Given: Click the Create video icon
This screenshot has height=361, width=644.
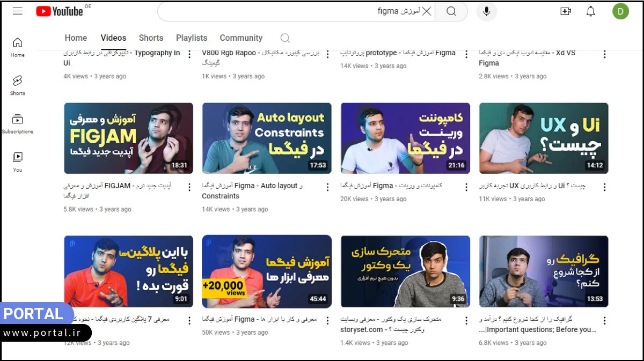Looking at the screenshot, I should 566,11.
